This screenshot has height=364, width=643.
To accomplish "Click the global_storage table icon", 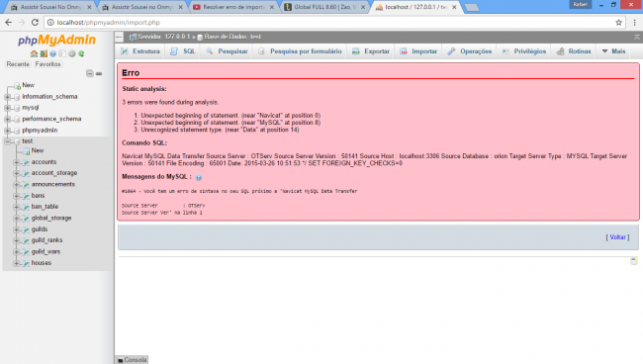I will [26, 219].
